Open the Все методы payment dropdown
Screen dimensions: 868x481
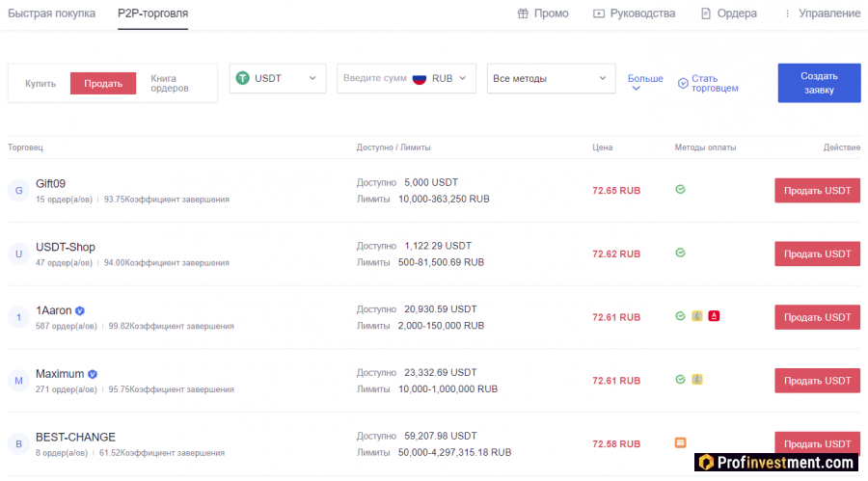[x=551, y=78]
